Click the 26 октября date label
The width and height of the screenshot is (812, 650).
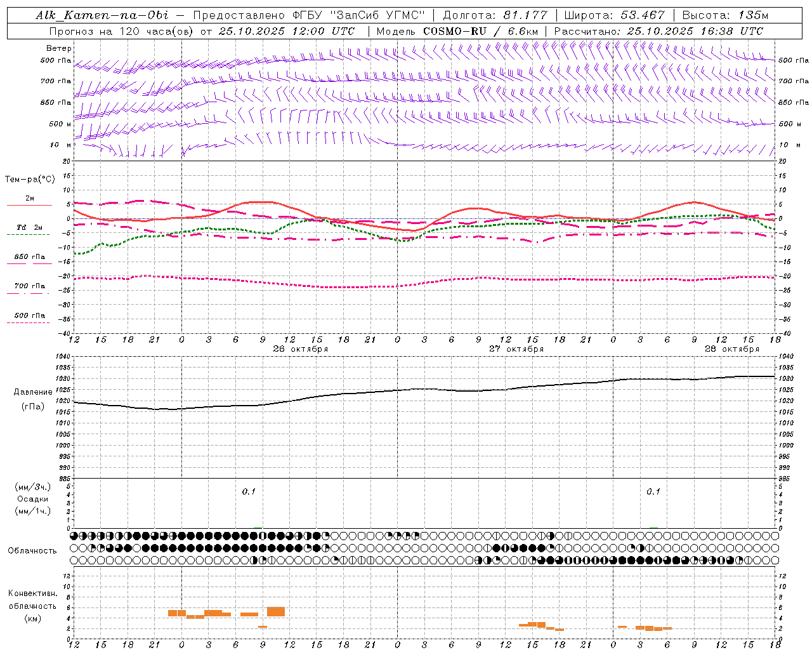pyautogui.click(x=301, y=349)
